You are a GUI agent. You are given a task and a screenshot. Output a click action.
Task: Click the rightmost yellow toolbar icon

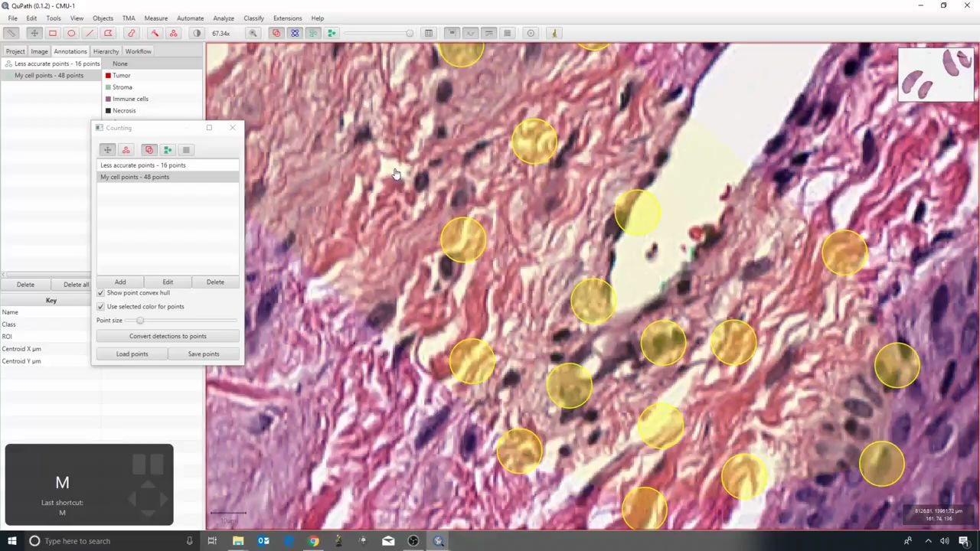tap(554, 33)
